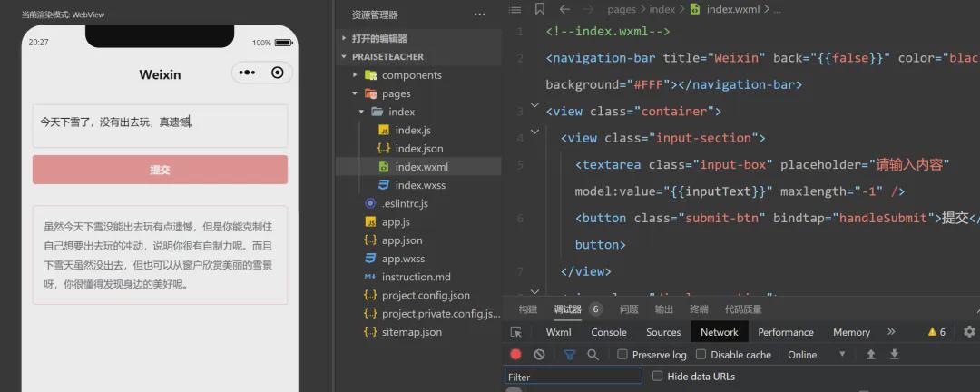This screenshot has width=980, height=392.
Task: Open the Online throttling dropdown
Action: tap(817, 355)
